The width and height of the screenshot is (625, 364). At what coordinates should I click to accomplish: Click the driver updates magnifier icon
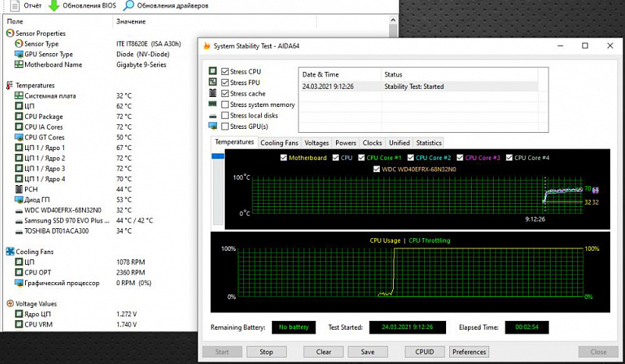point(127,5)
